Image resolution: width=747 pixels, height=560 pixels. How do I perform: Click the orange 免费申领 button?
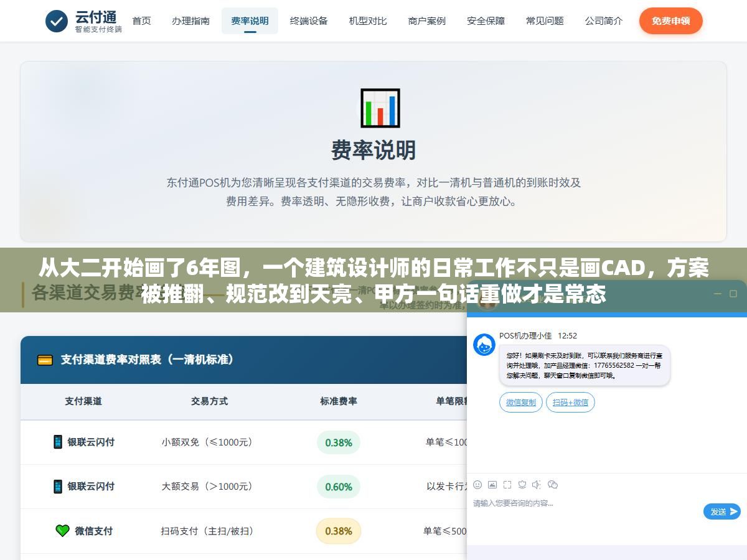click(670, 21)
